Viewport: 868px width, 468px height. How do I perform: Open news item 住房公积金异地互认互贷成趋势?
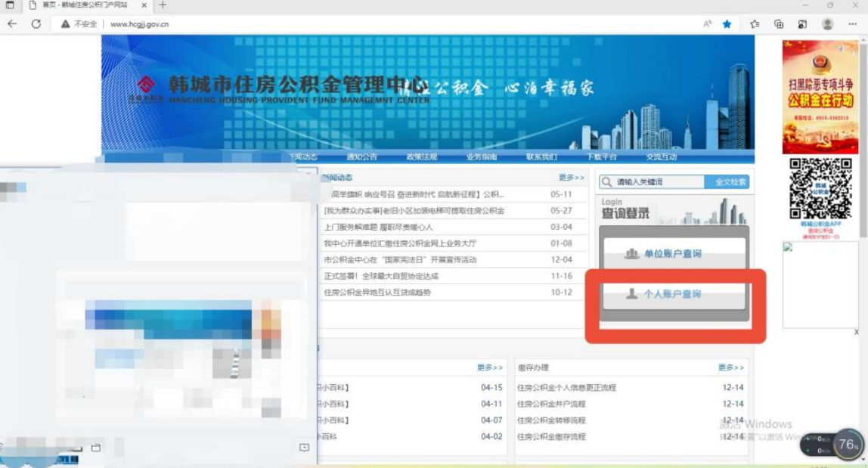[377, 293]
